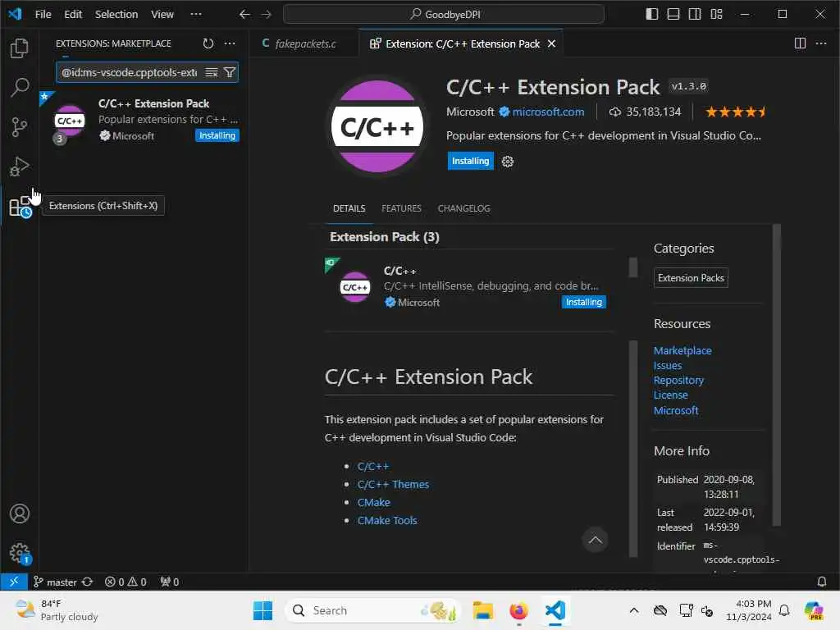
Task: Open the Customize Layout options
Action: coord(716,14)
